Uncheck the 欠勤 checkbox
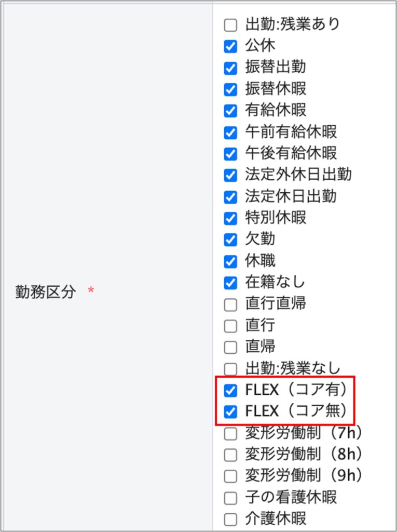Image resolution: width=397 pixels, height=532 pixels. [230, 240]
